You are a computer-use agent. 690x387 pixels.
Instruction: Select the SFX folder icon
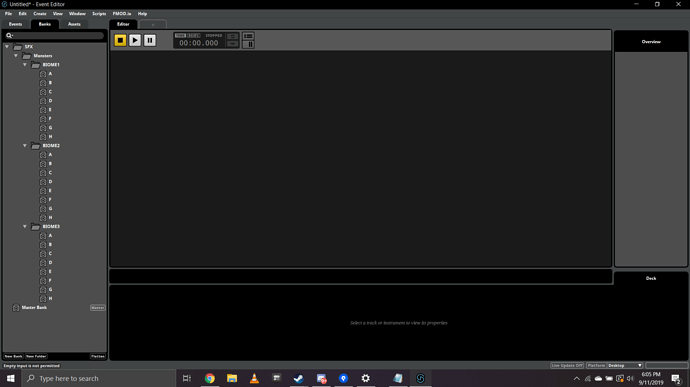18,47
